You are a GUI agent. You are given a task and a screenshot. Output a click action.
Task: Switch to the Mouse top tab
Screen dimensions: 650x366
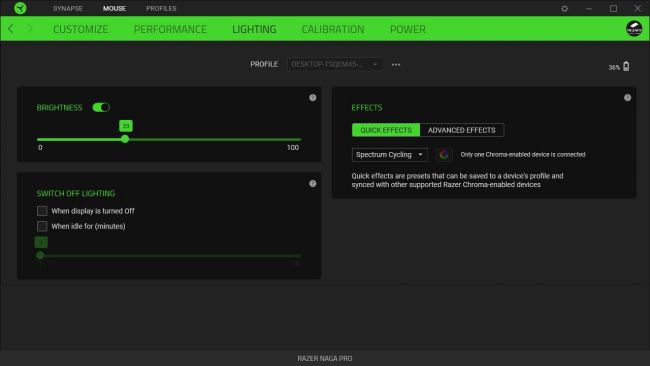(x=114, y=8)
